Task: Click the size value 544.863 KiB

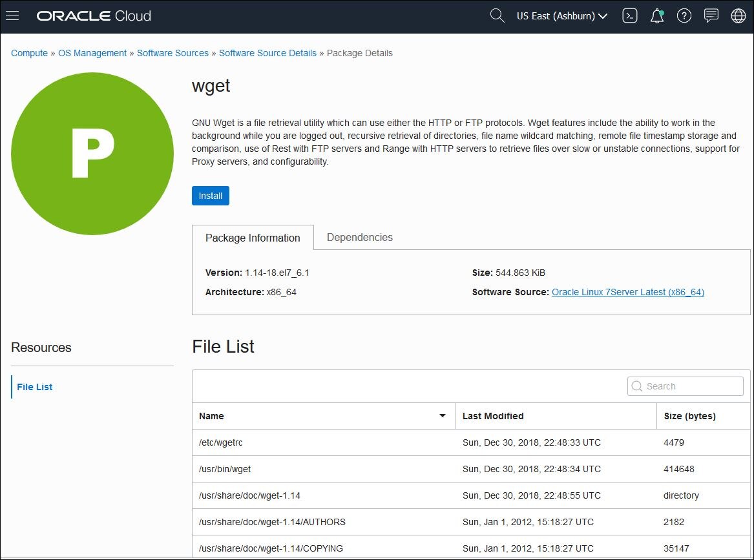Action: (x=520, y=273)
